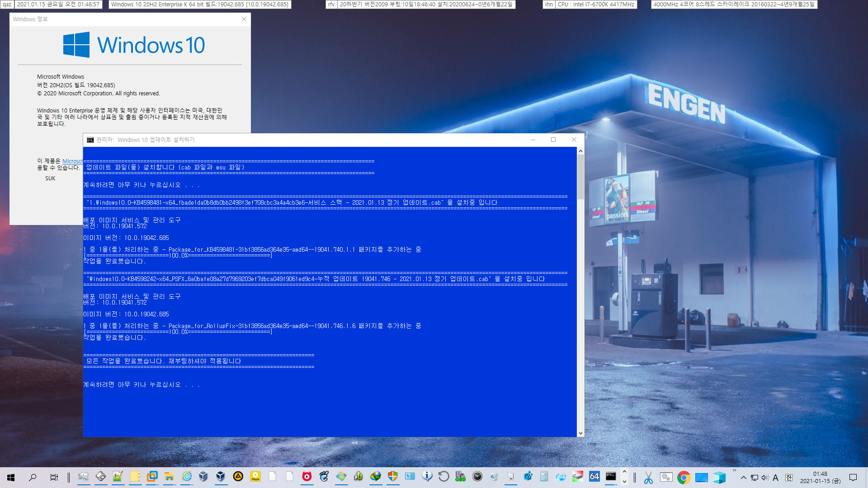Launch Internet Explorer from the taskbar
This screenshot has height=488, width=868.
coord(187,477)
